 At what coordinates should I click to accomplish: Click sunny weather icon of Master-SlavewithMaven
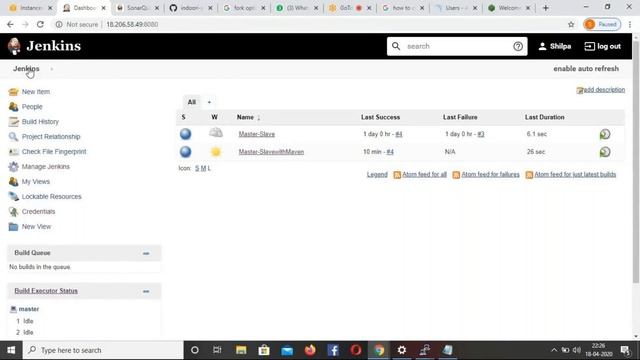point(216,152)
